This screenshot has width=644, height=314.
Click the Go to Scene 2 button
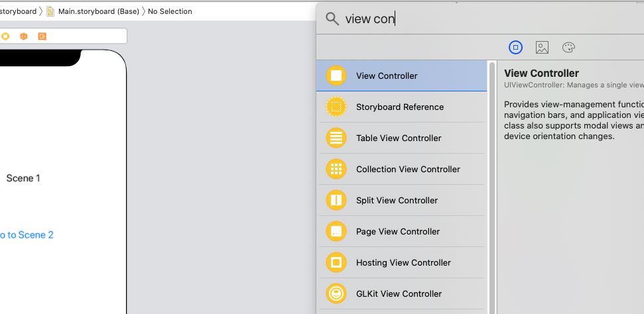(27, 235)
